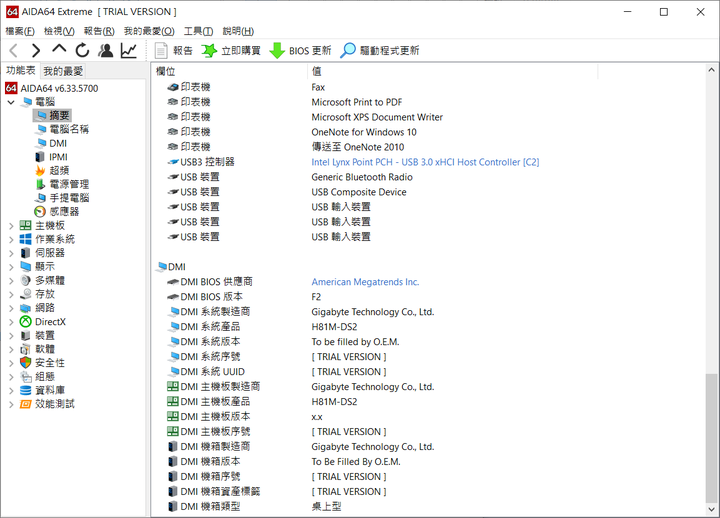Select DMI under 電腦 in tree
The image size is (720, 518).
tap(58, 143)
